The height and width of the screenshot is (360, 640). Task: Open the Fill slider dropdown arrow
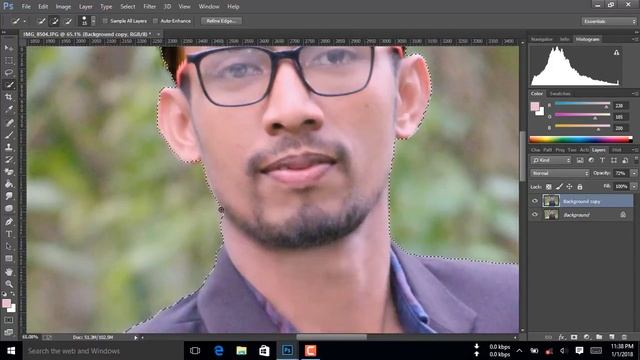tap(634, 187)
